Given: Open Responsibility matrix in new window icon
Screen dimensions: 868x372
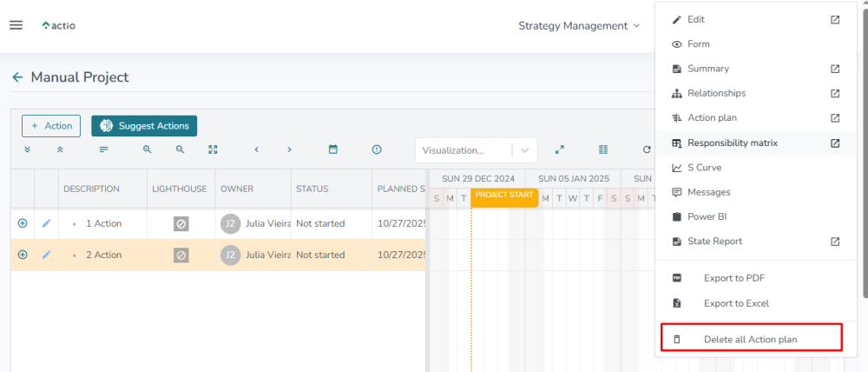Looking at the screenshot, I should pyautogui.click(x=835, y=143).
